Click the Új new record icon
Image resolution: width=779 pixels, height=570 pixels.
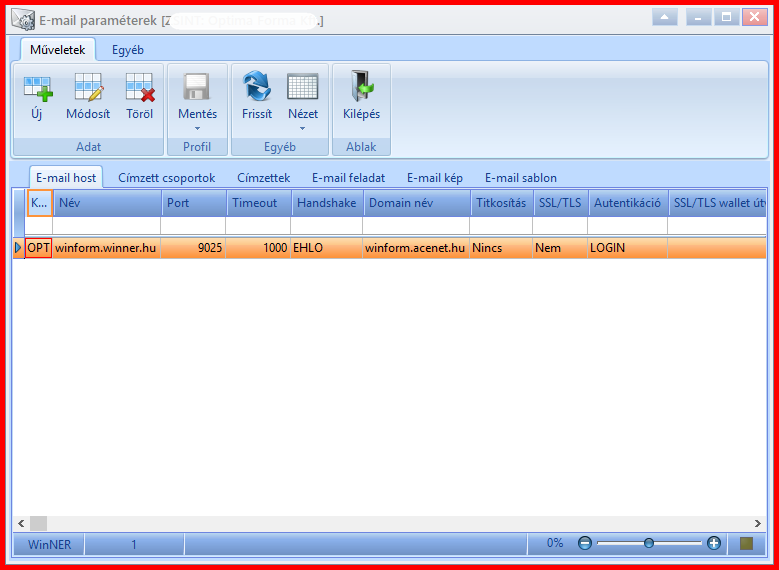pos(38,88)
